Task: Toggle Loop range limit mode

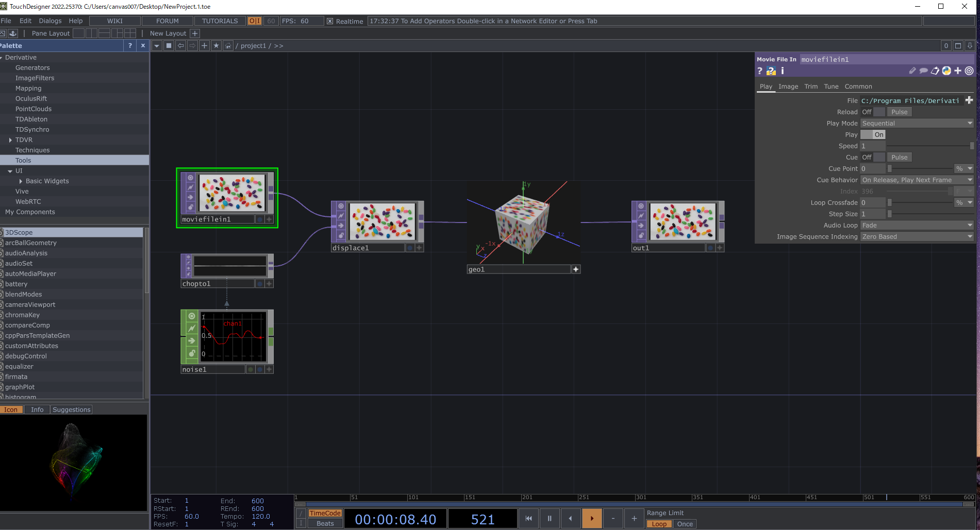Action: [659, 524]
